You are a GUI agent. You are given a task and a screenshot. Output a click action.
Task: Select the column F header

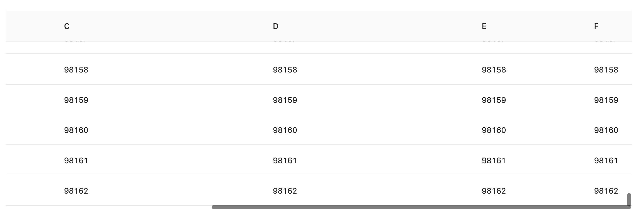[596, 26]
